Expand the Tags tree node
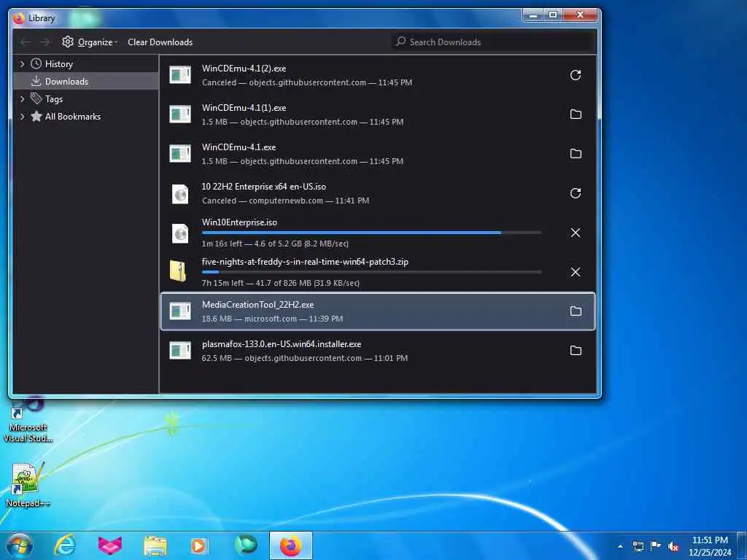The height and width of the screenshot is (560, 747). coord(22,99)
